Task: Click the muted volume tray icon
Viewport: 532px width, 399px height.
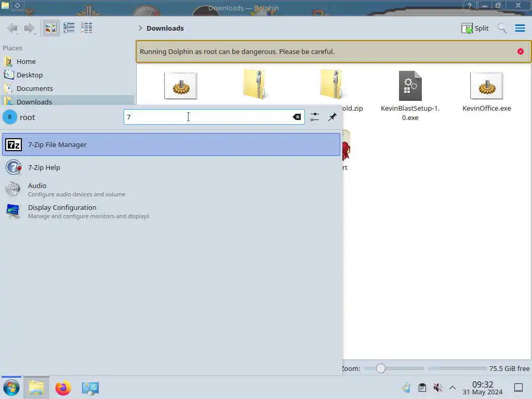Action: 437,388
